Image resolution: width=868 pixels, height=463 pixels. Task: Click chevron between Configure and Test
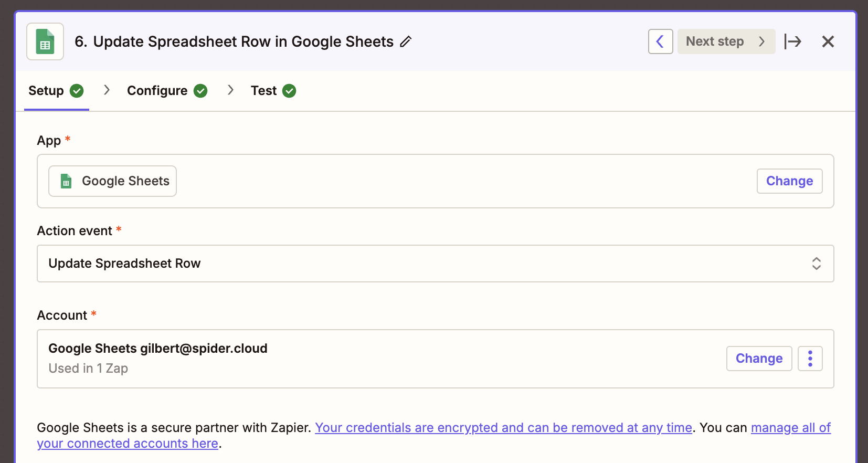[230, 90]
